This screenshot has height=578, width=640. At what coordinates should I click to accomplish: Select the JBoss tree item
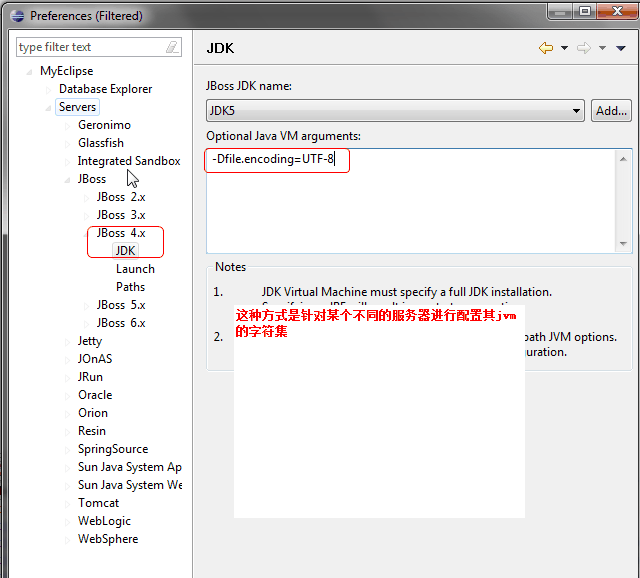click(92, 179)
